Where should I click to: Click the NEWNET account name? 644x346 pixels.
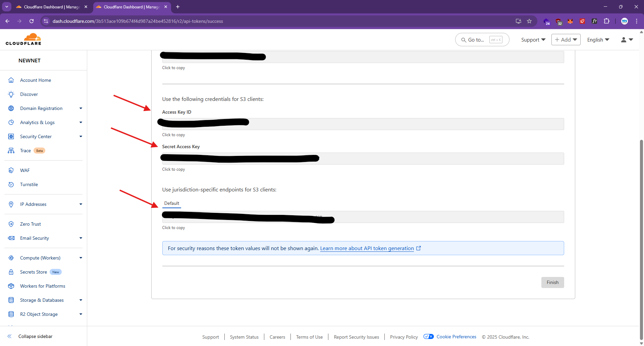tap(30, 60)
